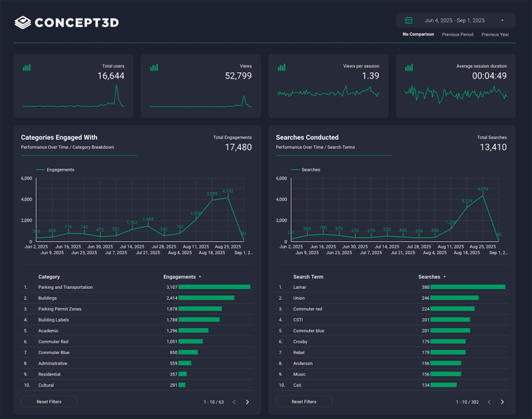The height and width of the screenshot is (419, 532).
Task: Click the Views card bar chart icon
Action: click(x=154, y=67)
